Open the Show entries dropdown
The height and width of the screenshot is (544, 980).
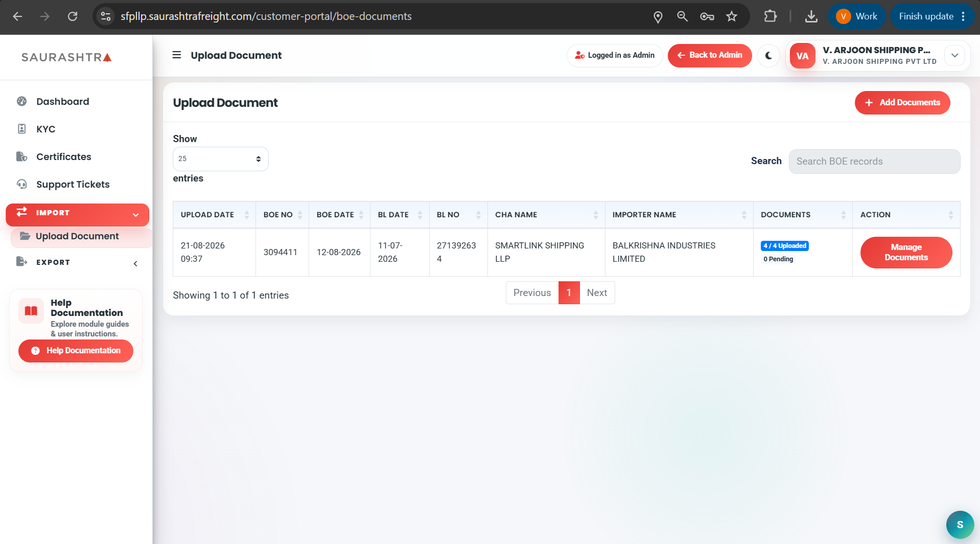(220, 159)
